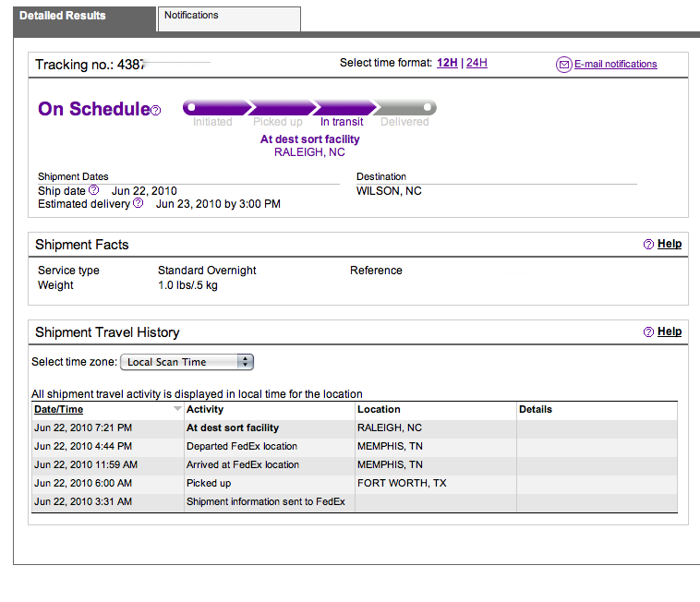Choose the 24H time format link
700x602 pixels.
477,63
